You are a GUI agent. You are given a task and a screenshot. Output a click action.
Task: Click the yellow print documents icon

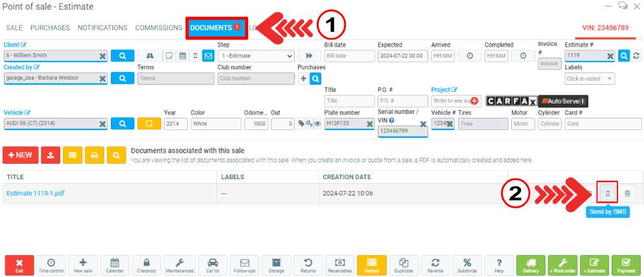pyautogui.click(x=95, y=155)
